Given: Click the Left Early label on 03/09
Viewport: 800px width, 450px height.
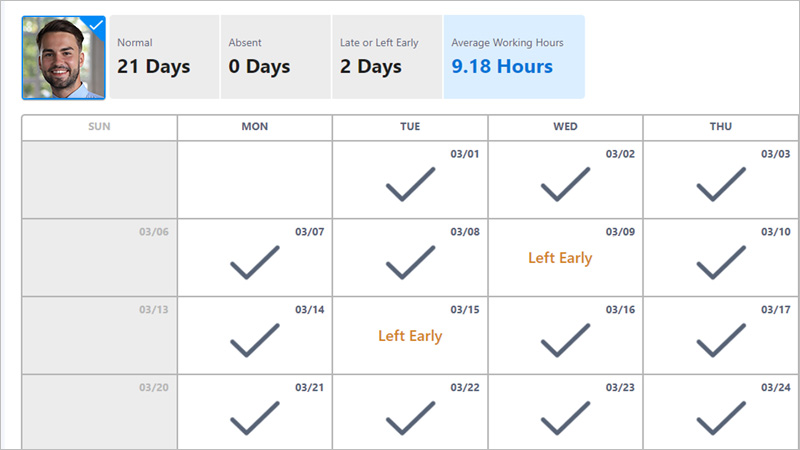Looking at the screenshot, I should point(560,258).
